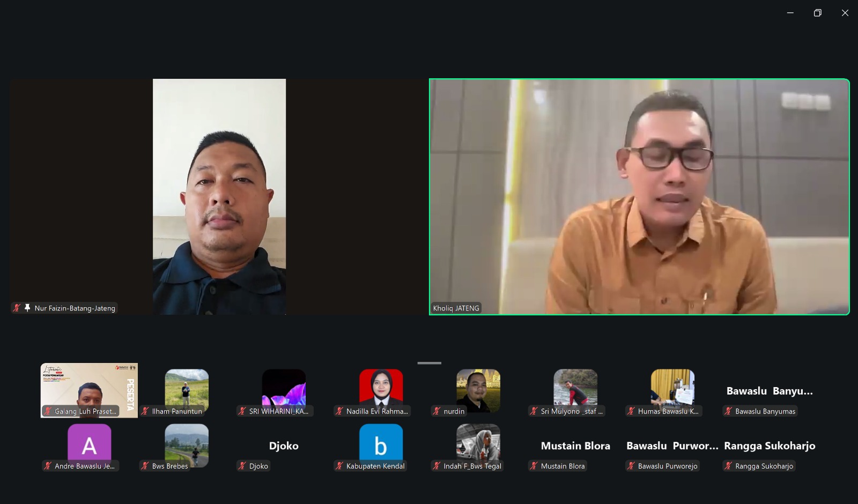Click the pin icon beside Nur Faizin's name

click(27, 308)
